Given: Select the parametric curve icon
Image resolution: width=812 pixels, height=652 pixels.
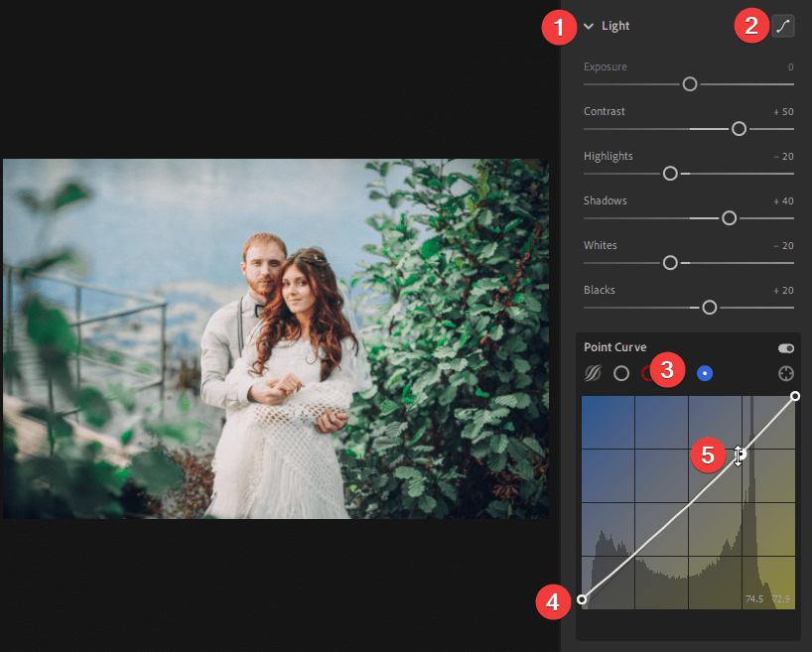Looking at the screenshot, I should pos(594,373).
